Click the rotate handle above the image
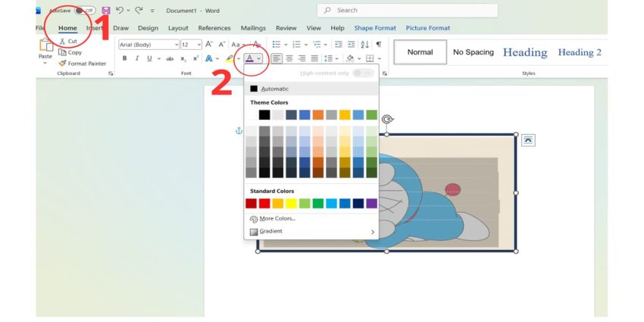The width and height of the screenshot is (644, 322). pyautogui.click(x=387, y=120)
